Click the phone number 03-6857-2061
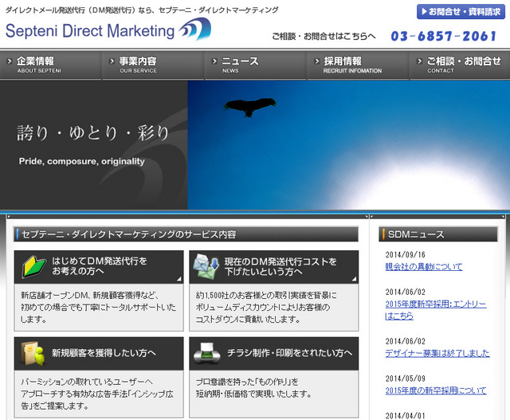 coord(443,36)
